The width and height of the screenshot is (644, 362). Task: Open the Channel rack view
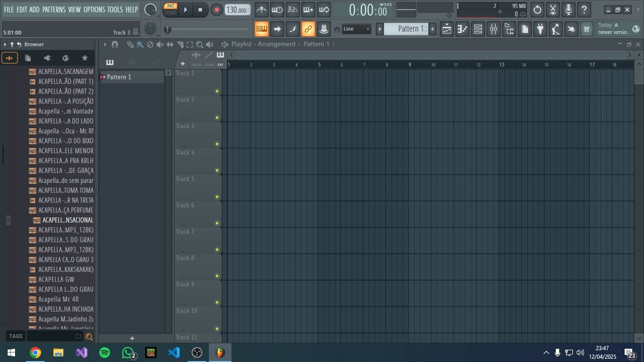coord(478,29)
